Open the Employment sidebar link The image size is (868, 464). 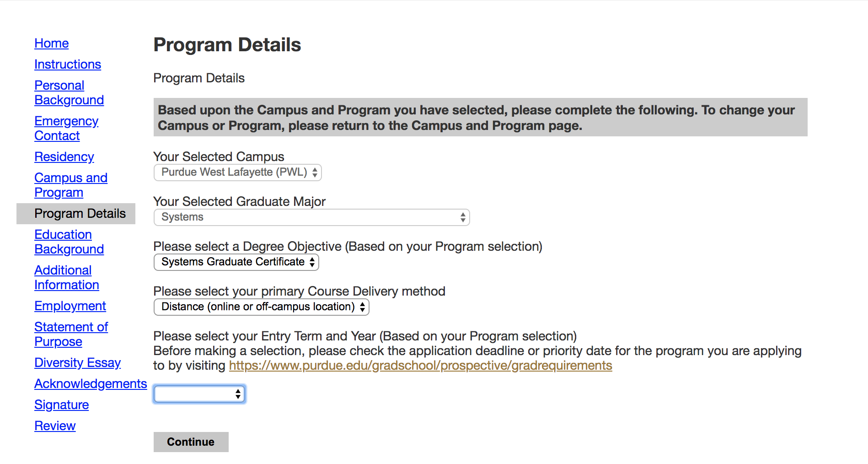click(x=70, y=306)
